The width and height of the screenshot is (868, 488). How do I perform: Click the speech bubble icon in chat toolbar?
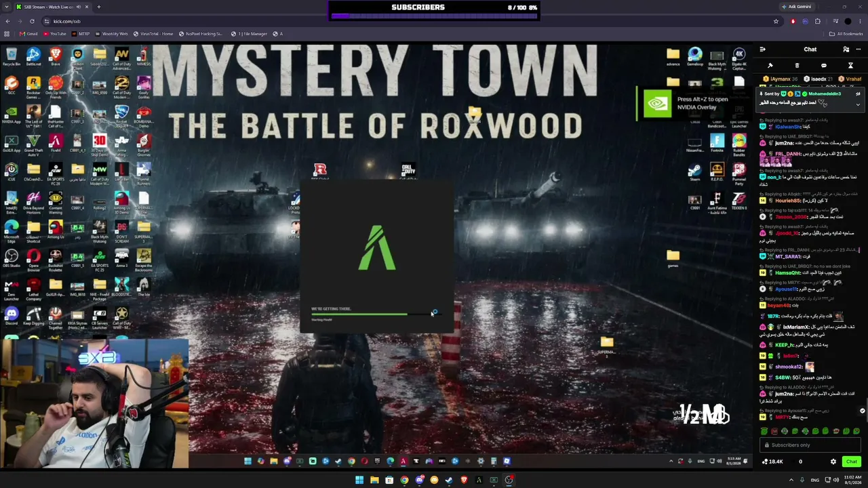tap(824, 66)
